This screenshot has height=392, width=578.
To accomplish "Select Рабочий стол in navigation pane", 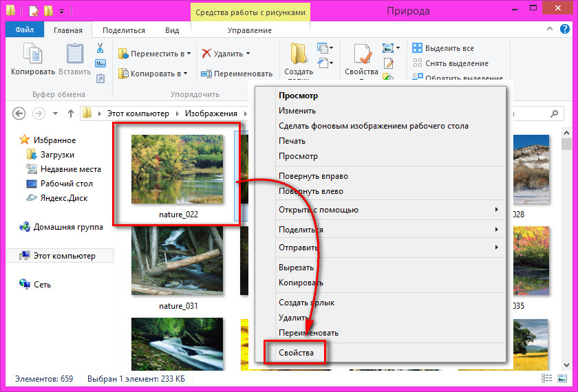I will click(x=59, y=184).
